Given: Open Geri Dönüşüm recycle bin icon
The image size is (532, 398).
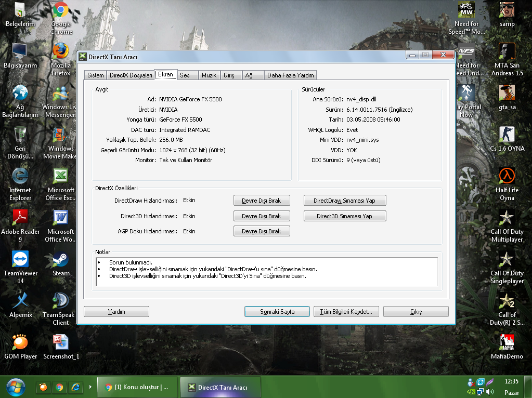Looking at the screenshot, I should pos(20,143).
